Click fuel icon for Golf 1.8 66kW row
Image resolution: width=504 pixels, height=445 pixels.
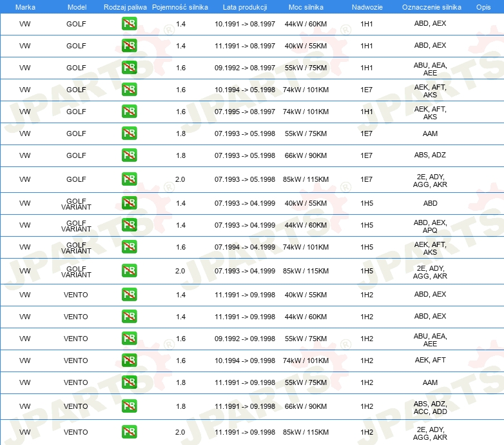coord(129,155)
